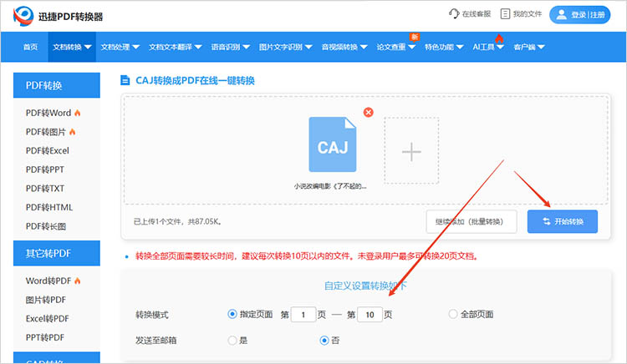
Task: Open the PDF转Excel sidebar link
Action: coord(47,151)
